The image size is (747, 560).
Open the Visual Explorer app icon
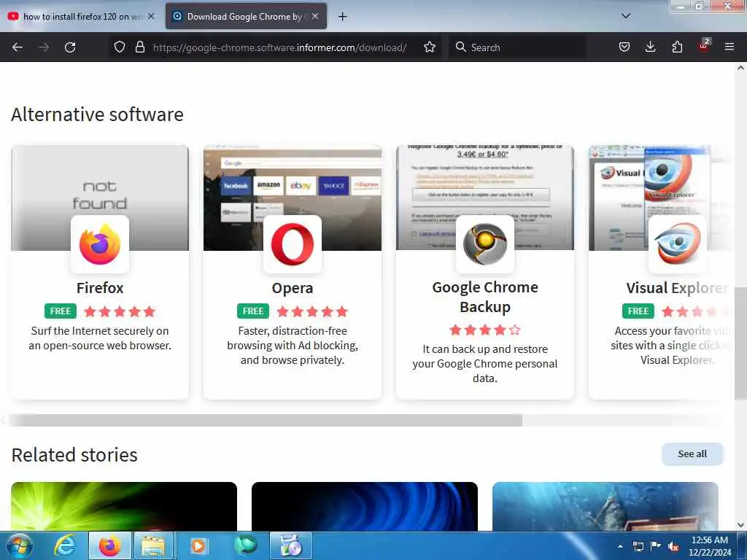(x=678, y=244)
